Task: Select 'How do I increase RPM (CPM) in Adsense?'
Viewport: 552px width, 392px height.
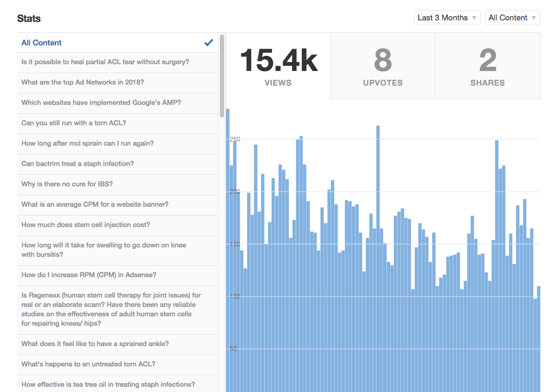Action: coord(118,276)
